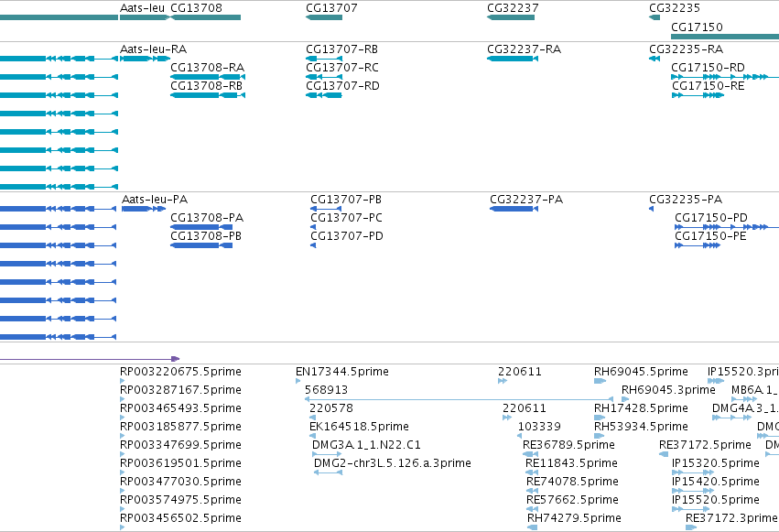This screenshot has height=532, width=779.
Task: Select EST RP003477030.5prime
Action: point(181,482)
